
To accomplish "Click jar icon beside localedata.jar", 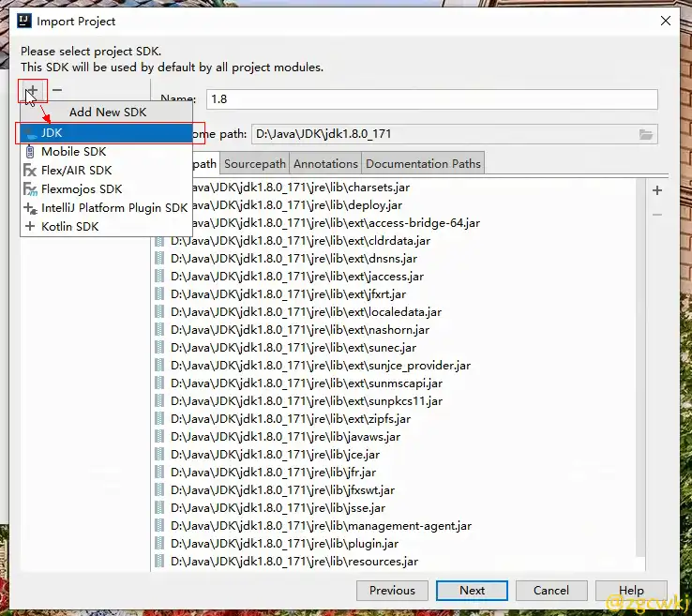I will pos(159,312).
